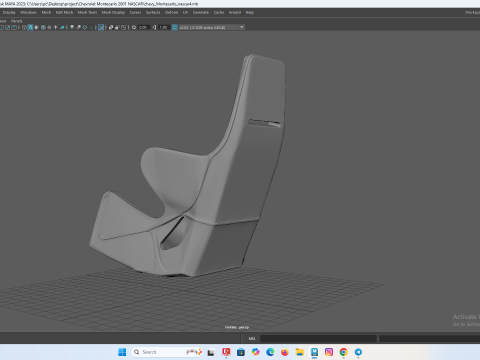
Task: Open the Panels menu of the viewport
Action: 17,21
